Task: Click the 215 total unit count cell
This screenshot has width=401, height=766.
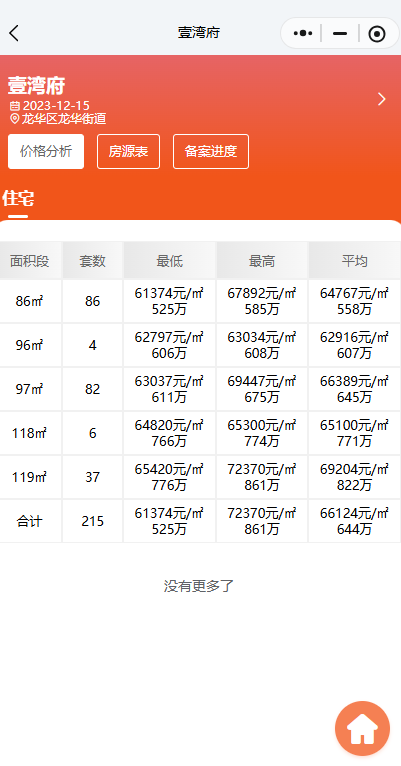Action: click(92, 521)
